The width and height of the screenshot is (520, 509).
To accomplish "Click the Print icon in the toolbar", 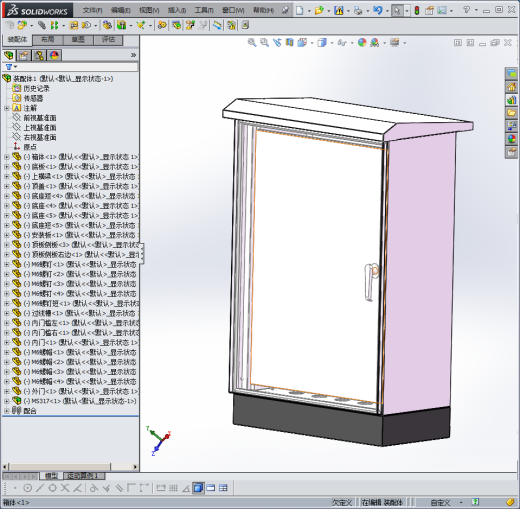I will [358, 10].
